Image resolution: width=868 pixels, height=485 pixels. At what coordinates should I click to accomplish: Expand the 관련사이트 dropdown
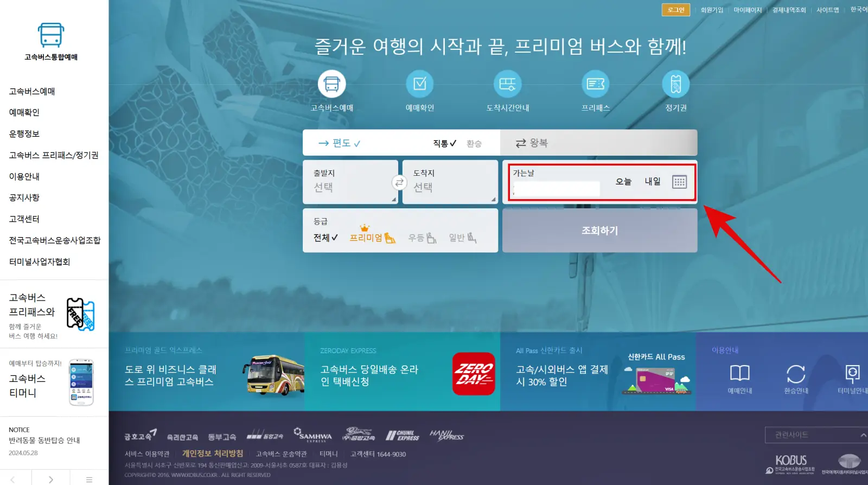[x=816, y=435]
